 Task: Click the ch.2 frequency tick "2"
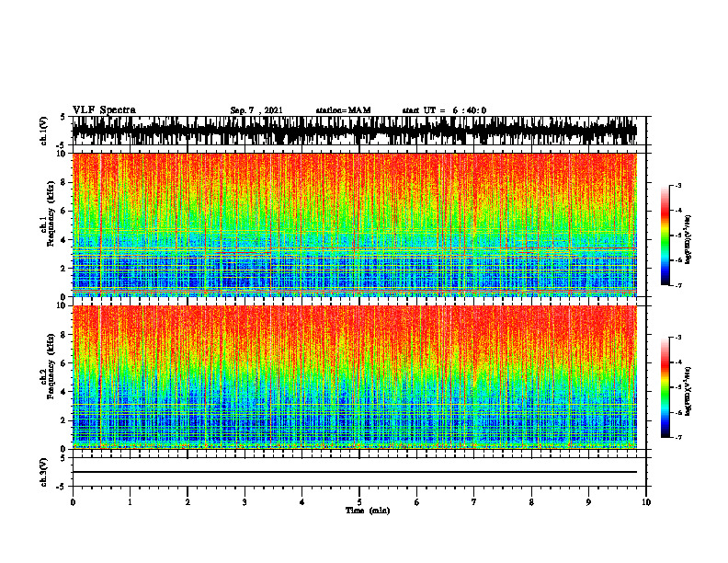[64, 420]
